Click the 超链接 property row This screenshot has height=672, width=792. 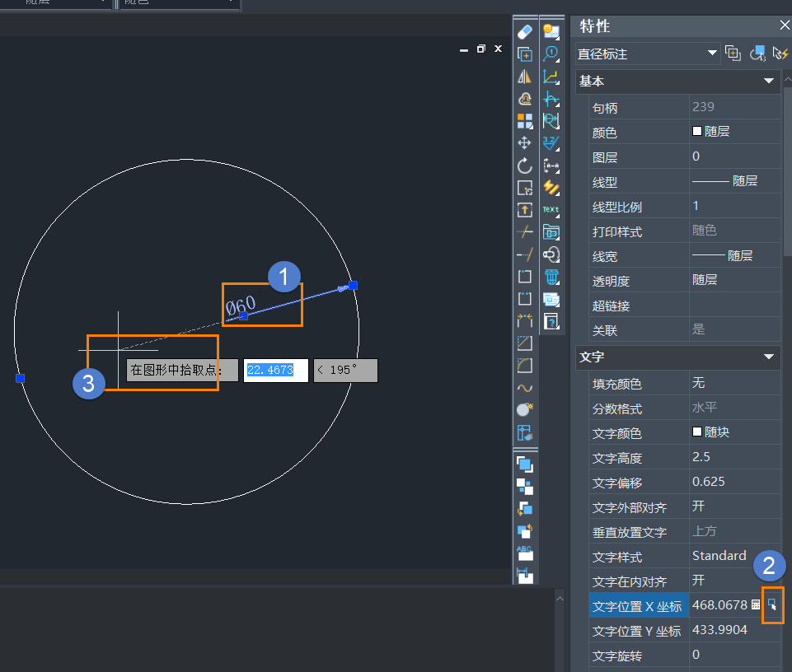click(684, 306)
